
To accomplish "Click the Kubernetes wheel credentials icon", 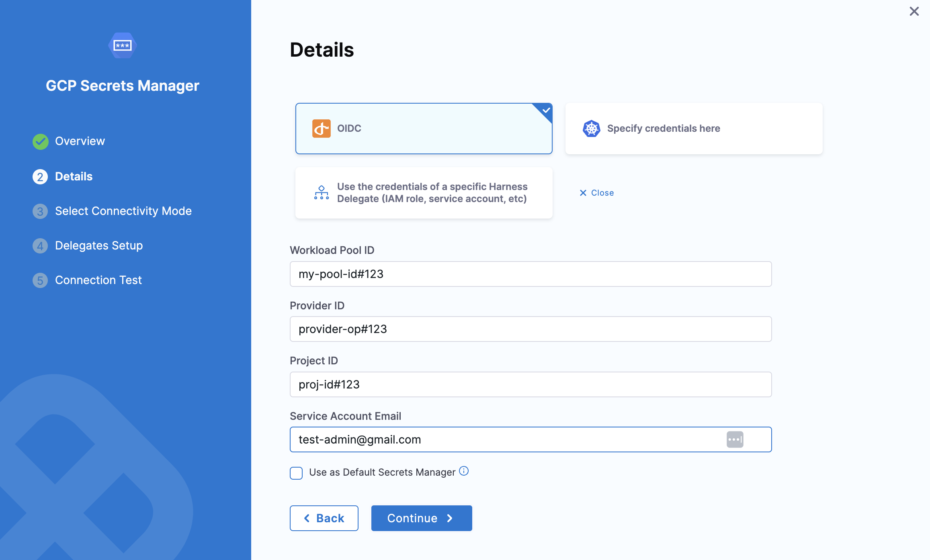I will coord(591,129).
